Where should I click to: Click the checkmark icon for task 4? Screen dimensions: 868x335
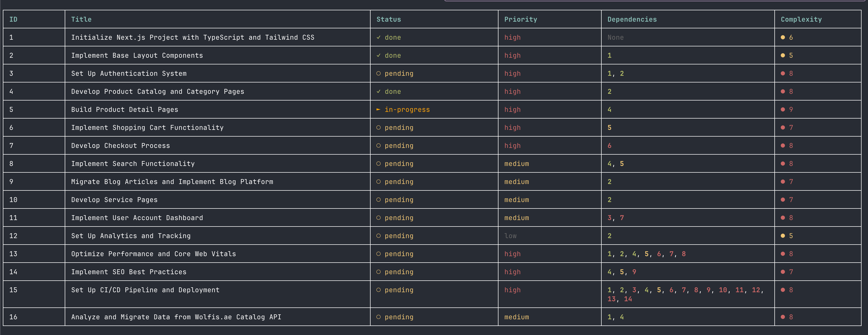coord(378,91)
